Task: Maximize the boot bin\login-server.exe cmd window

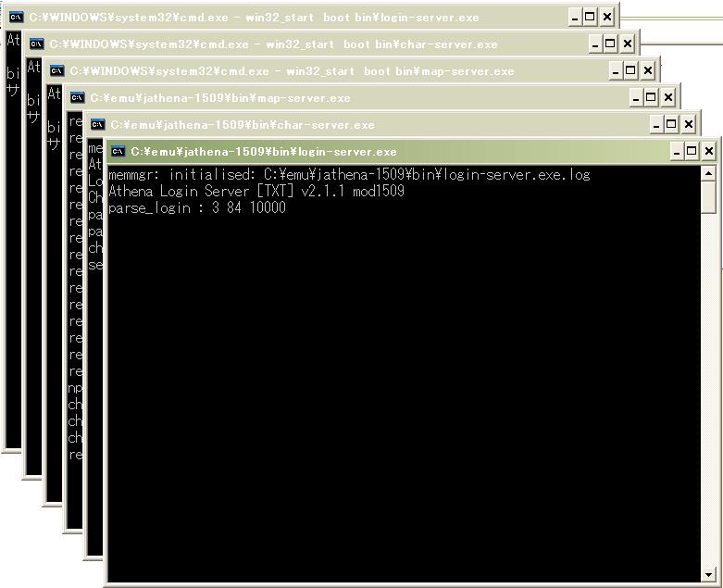Action: pos(590,18)
